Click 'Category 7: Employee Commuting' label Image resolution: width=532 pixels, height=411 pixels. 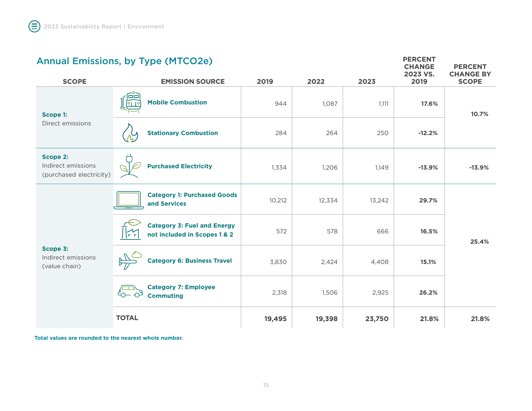(181, 291)
